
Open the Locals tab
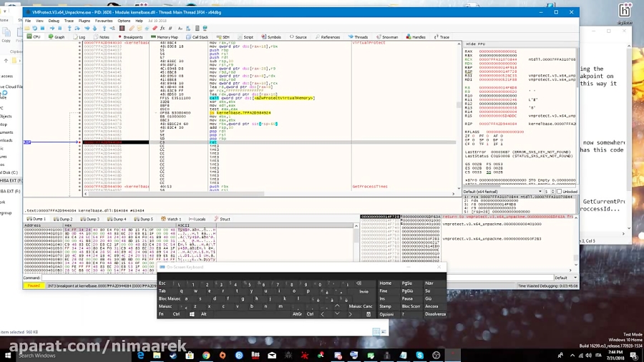point(197,219)
